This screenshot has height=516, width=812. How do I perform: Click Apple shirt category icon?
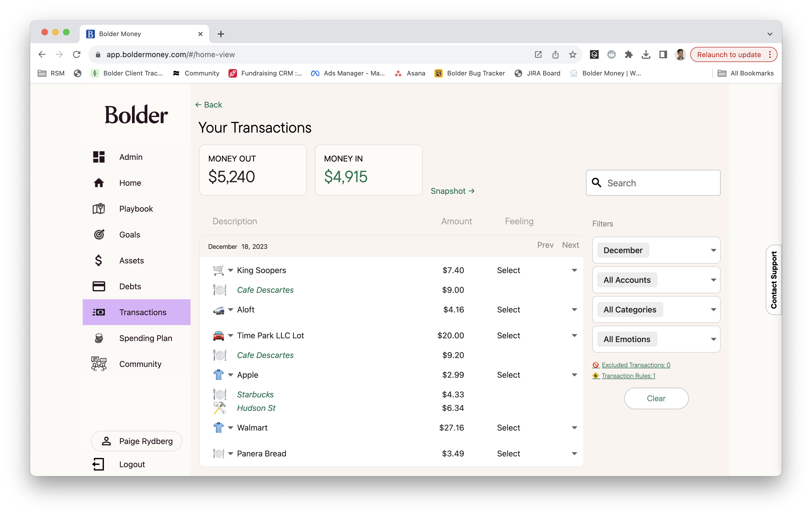[x=218, y=374]
